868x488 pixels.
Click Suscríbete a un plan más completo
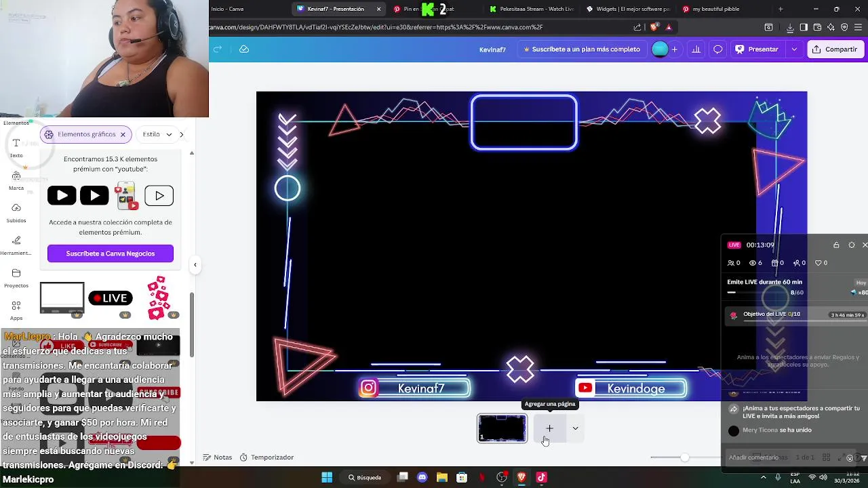tap(582, 49)
